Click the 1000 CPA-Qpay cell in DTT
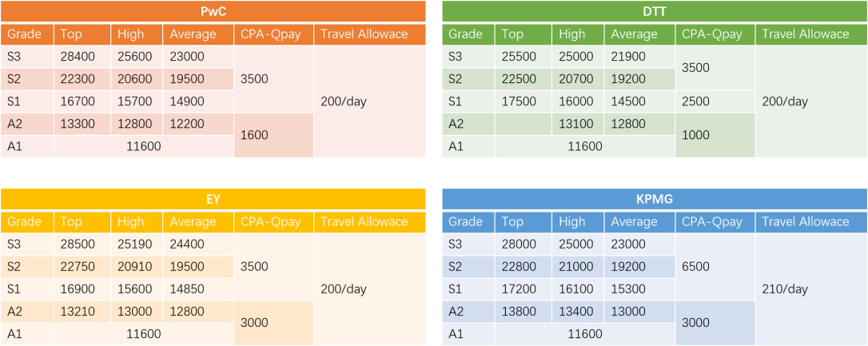Viewport: 868px width, 346px height. 695,135
